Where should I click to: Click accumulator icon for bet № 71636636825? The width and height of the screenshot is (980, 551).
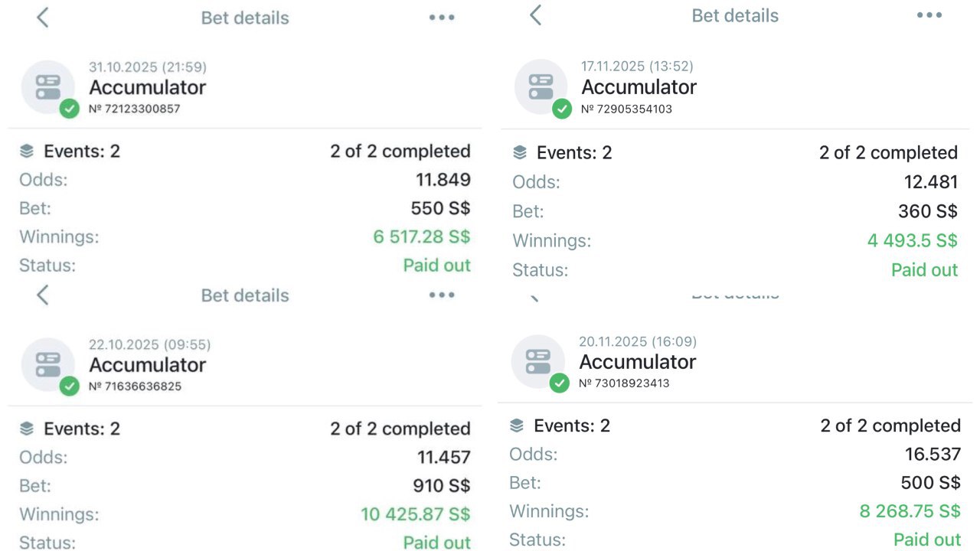point(48,364)
